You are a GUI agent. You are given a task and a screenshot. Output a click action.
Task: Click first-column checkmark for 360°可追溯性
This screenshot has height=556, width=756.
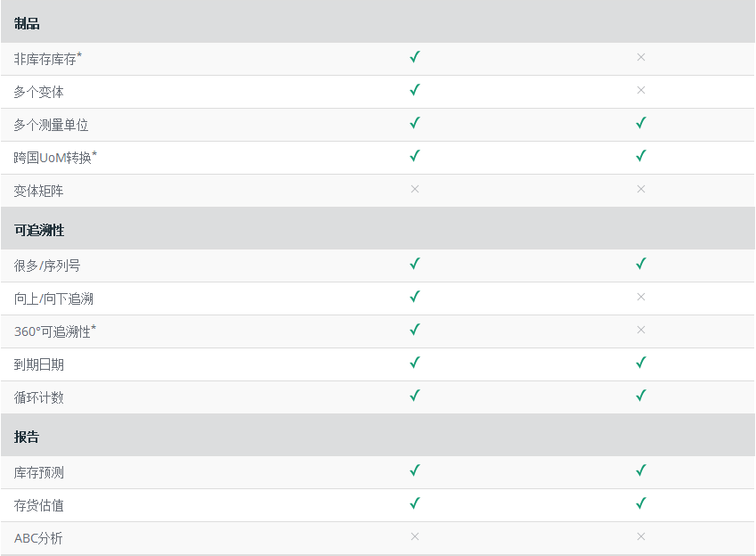pyautogui.click(x=415, y=330)
